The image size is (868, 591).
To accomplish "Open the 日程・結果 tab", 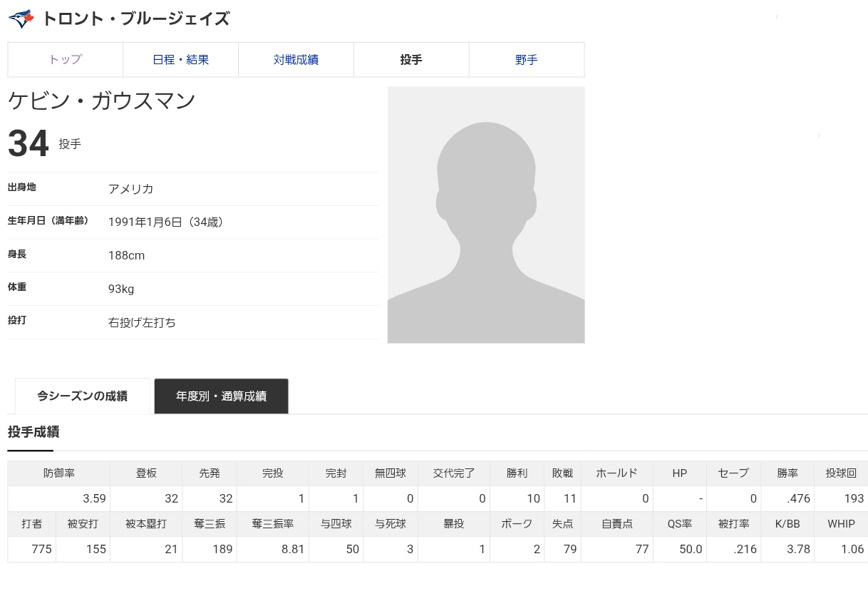I will (x=181, y=60).
